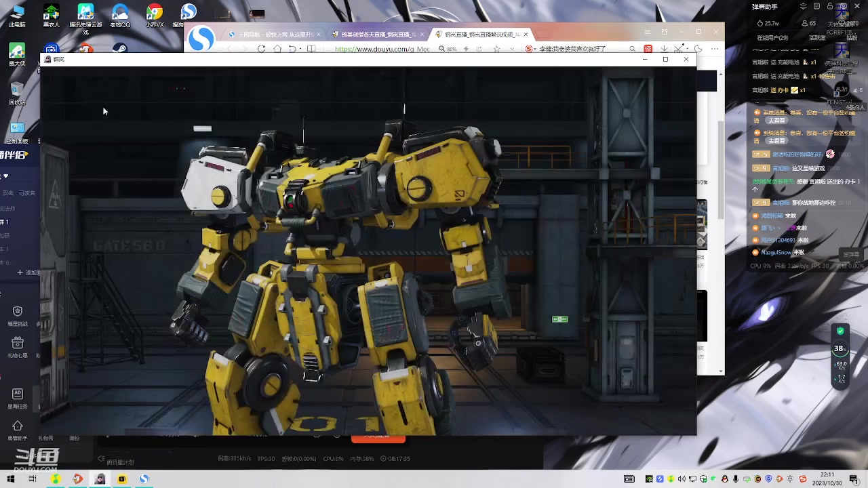The image size is (868, 488).
Task: Click the browser home button
Action: [x=277, y=49]
